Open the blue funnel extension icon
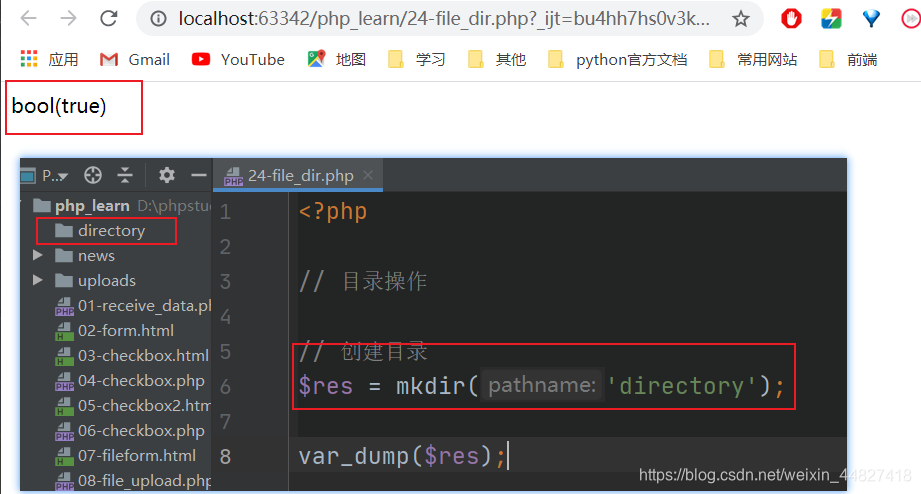Screen dimensions: 921x494 tap(871, 19)
